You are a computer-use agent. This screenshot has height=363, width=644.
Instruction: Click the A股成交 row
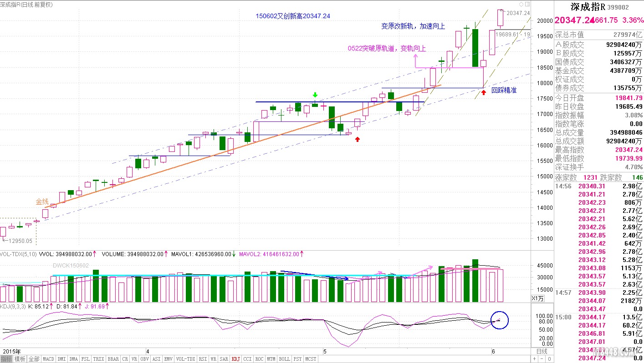point(599,45)
